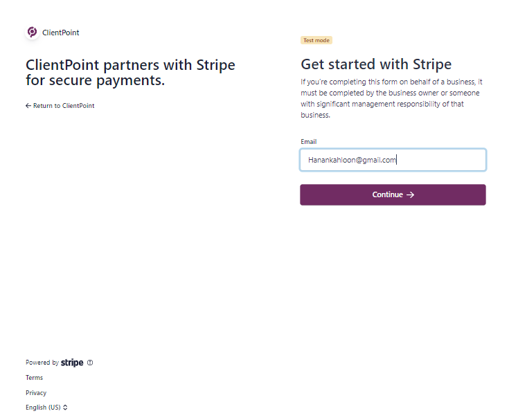
Task: Click the 'Powered by' footer text
Action: (x=42, y=363)
